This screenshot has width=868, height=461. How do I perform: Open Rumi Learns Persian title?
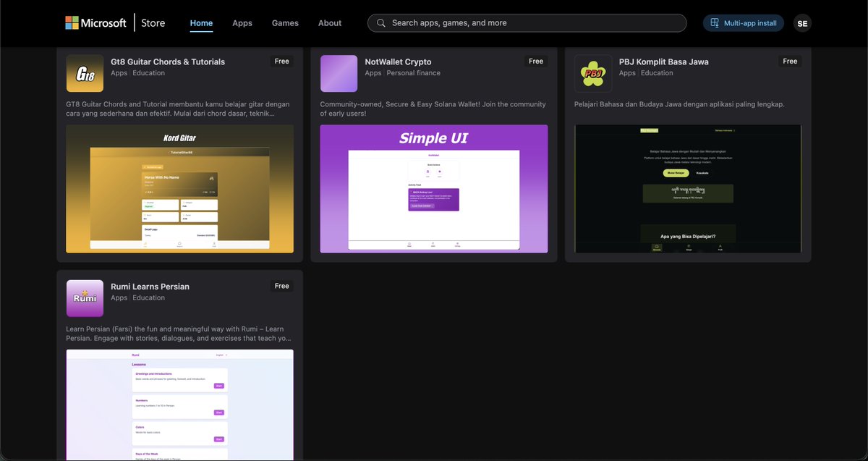tap(150, 287)
